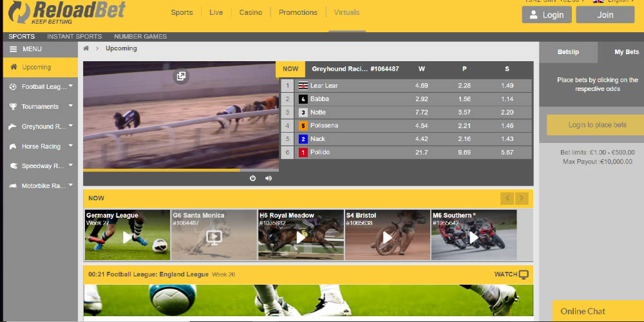Viewport: 644px width, 322px height.
Task: Click the video power icon
Action: pyautogui.click(x=252, y=178)
